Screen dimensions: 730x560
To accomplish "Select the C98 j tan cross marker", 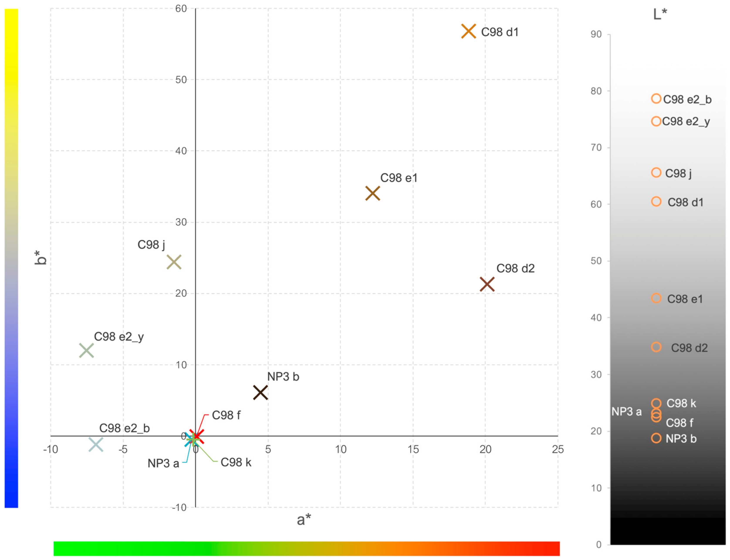I will tap(174, 262).
